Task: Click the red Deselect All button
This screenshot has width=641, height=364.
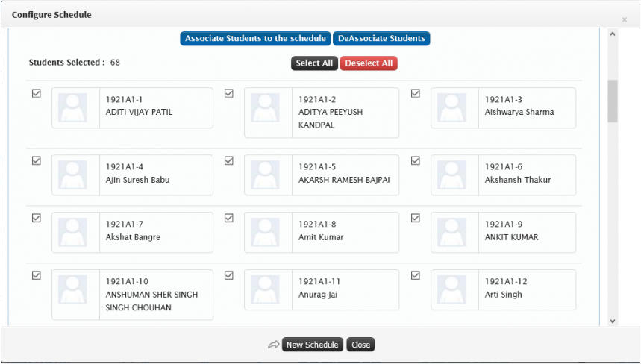Action: click(x=369, y=63)
